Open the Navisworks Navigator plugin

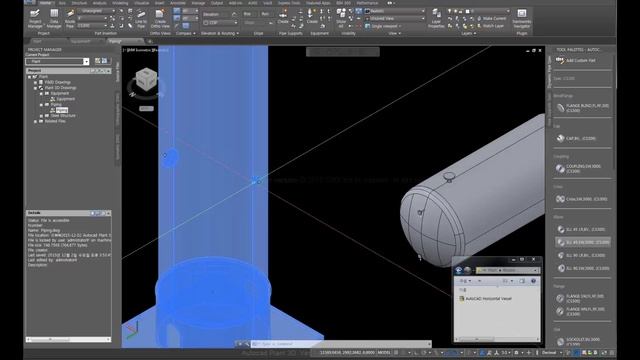522,18
